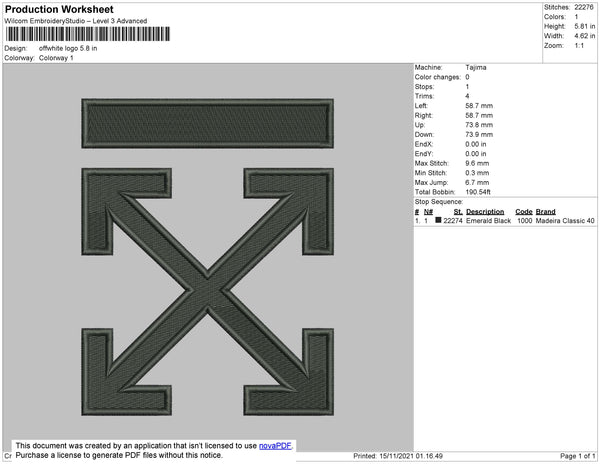Click the 'Printed: 15/11/2021 01.16.49' footer
The height and width of the screenshot is (464, 600).
click(398, 456)
